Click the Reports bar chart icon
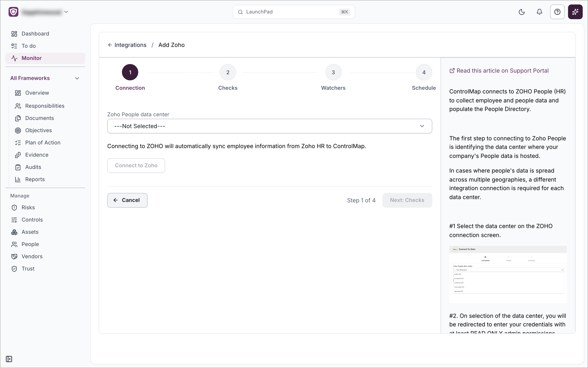The height and width of the screenshot is (368, 588). [18, 179]
